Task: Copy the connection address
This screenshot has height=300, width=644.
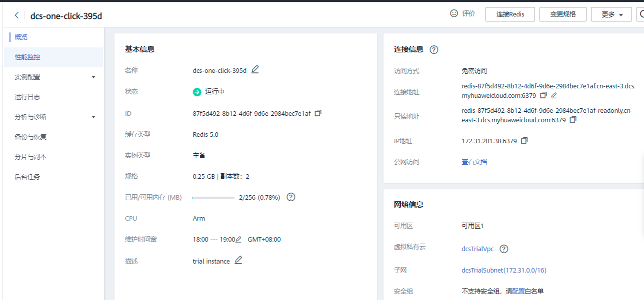Action: tap(543, 95)
